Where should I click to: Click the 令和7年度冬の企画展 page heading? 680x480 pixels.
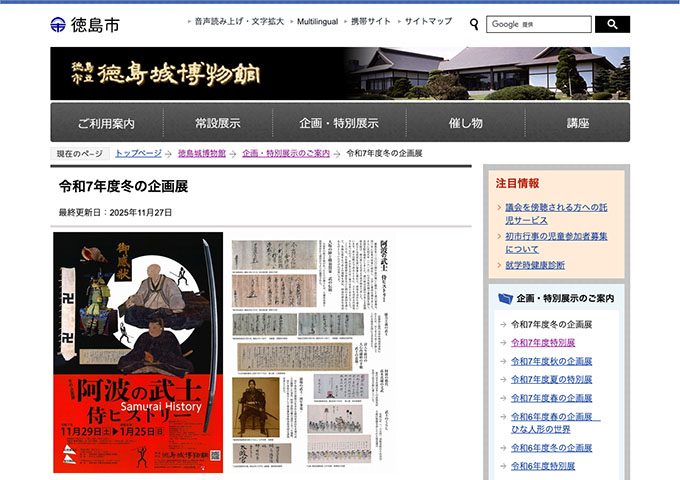(124, 187)
